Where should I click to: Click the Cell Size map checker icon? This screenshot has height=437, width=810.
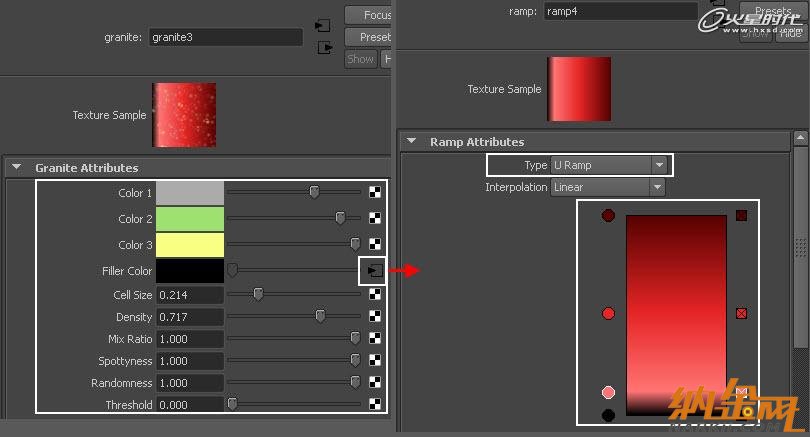click(x=375, y=294)
